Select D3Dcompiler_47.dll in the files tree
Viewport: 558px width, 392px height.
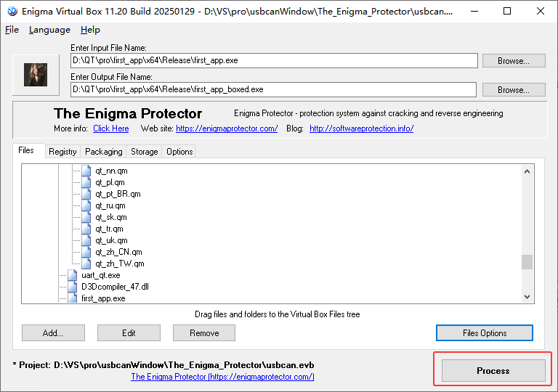(x=115, y=287)
